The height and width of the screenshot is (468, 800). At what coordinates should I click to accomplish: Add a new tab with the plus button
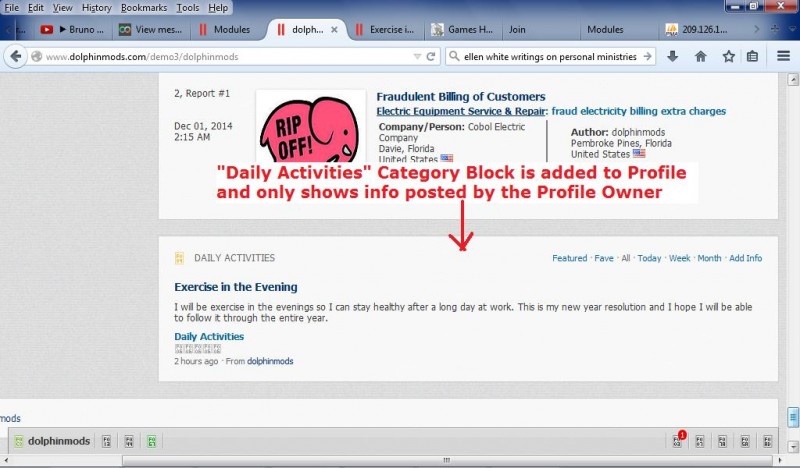[x=774, y=30]
